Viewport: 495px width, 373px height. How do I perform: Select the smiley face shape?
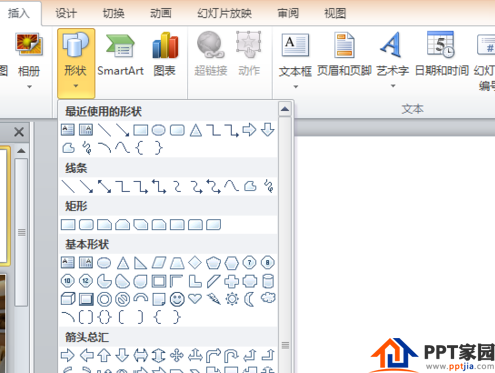pos(177,299)
